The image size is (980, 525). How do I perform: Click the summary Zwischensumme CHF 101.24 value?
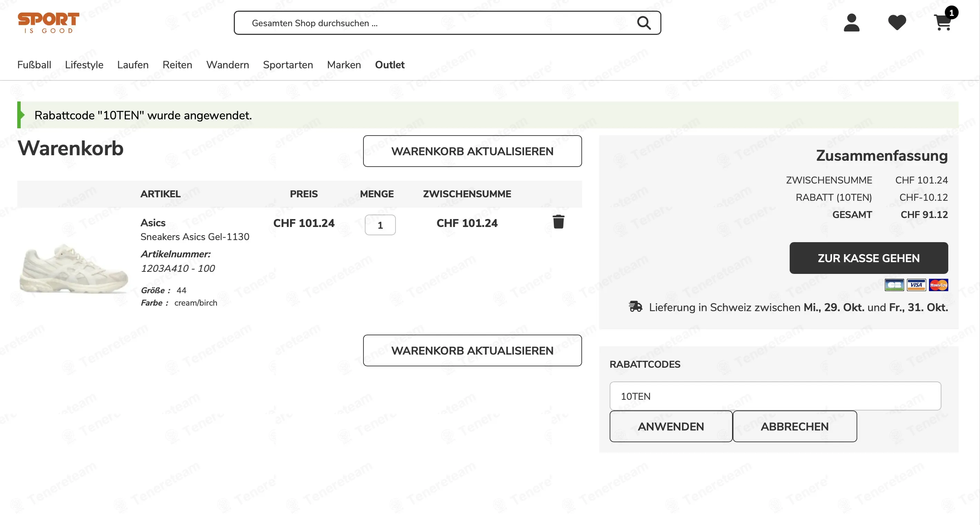[921, 180]
